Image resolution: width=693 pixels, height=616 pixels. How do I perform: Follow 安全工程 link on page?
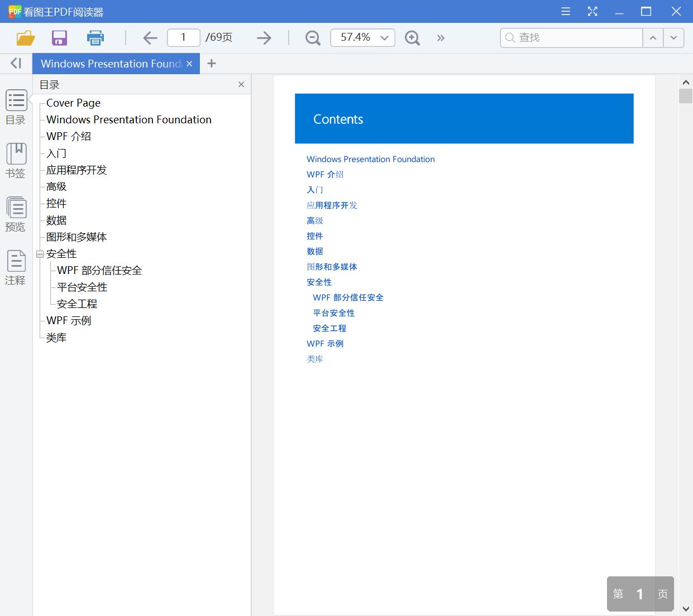[x=329, y=328]
